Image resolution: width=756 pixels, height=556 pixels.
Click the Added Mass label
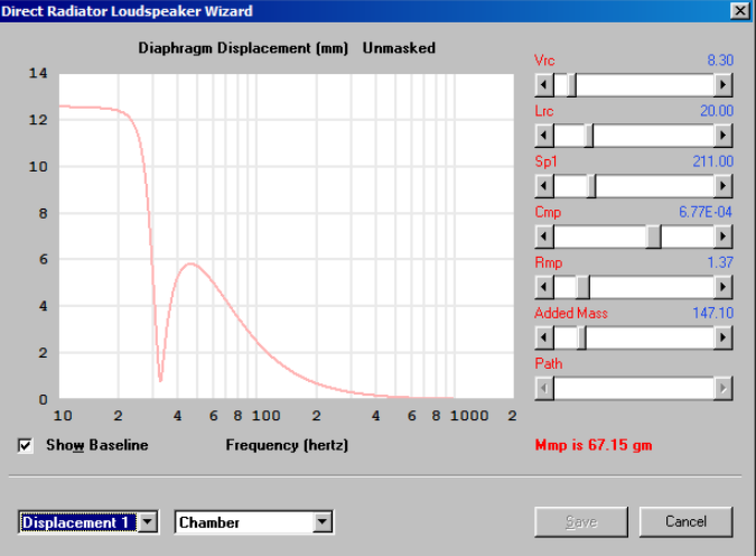pos(571,313)
